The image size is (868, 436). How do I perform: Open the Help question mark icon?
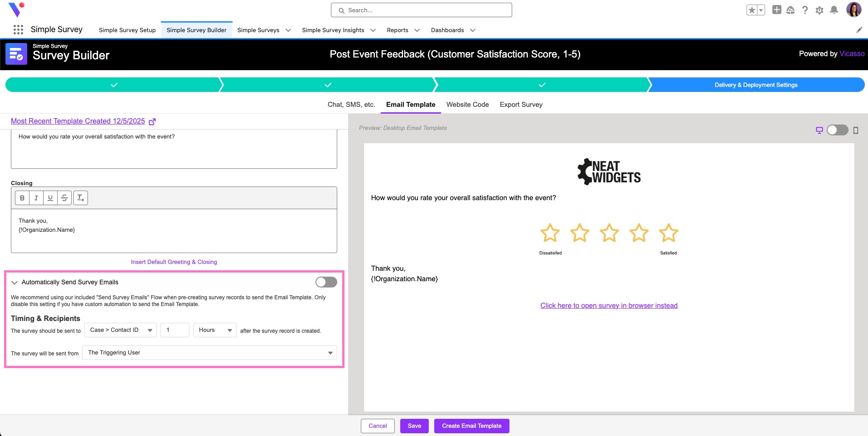[x=805, y=10]
